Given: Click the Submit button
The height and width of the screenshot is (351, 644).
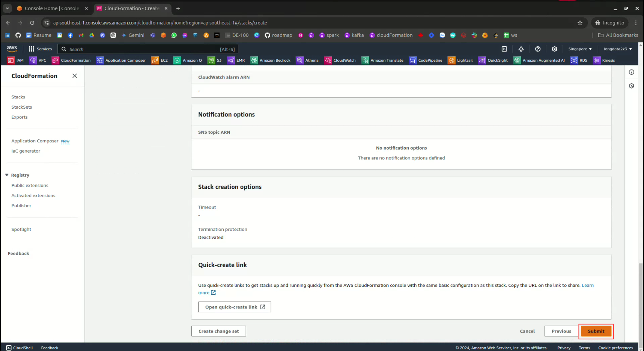Looking at the screenshot, I should [596, 331].
